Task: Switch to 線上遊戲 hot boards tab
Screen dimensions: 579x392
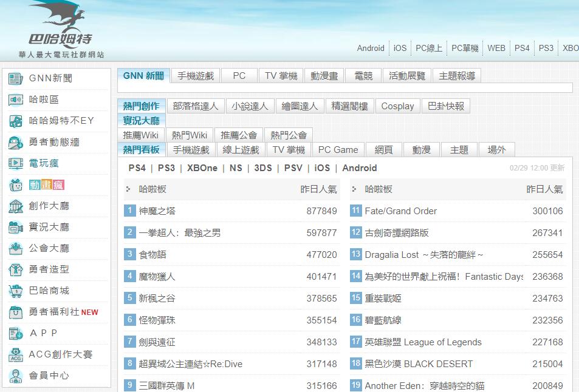Action: pos(241,150)
